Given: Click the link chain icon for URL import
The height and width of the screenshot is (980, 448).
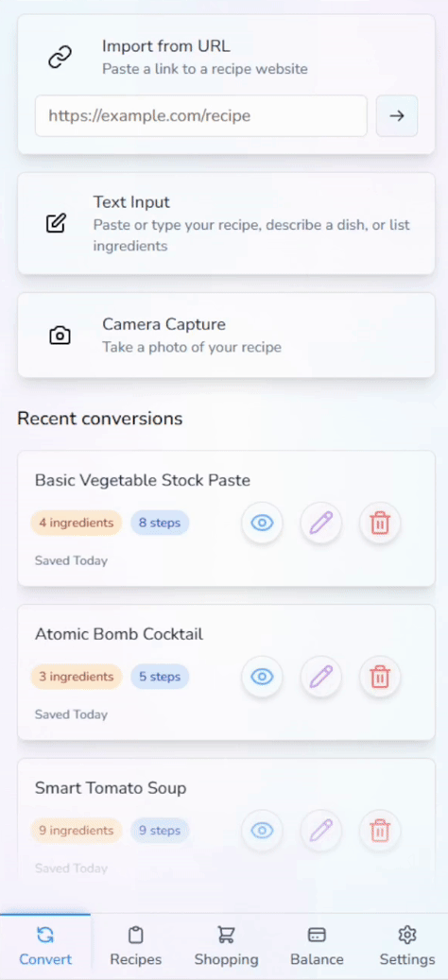Looking at the screenshot, I should (x=60, y=57).
